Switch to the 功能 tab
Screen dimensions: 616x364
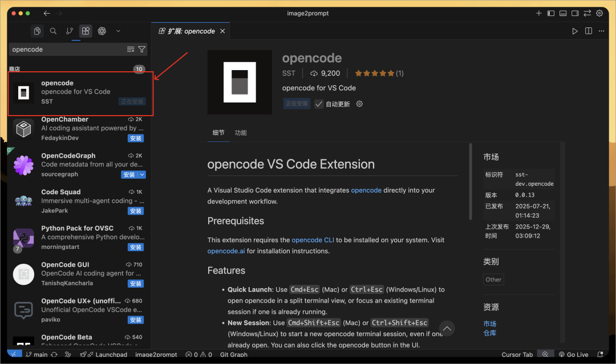(241, 133)
